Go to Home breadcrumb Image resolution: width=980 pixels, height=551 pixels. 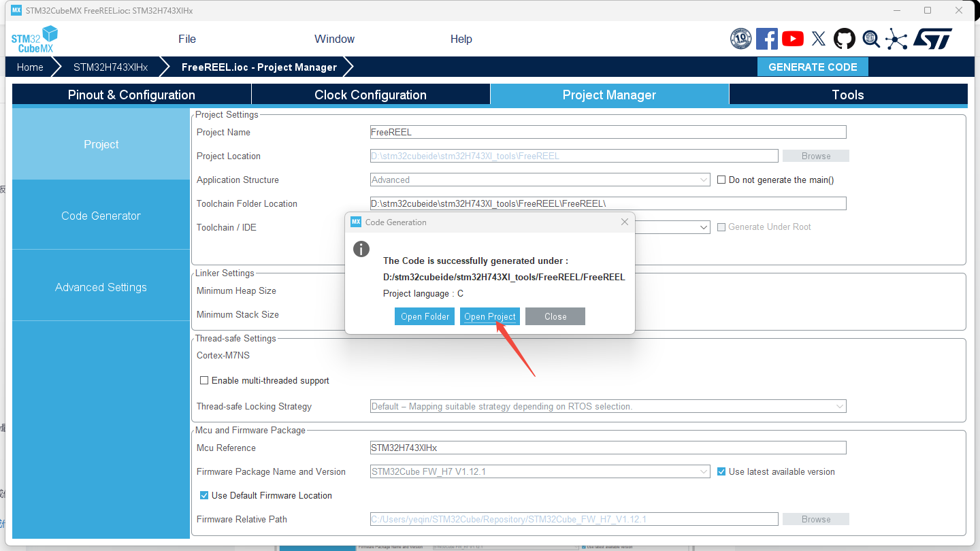[30, 67]
